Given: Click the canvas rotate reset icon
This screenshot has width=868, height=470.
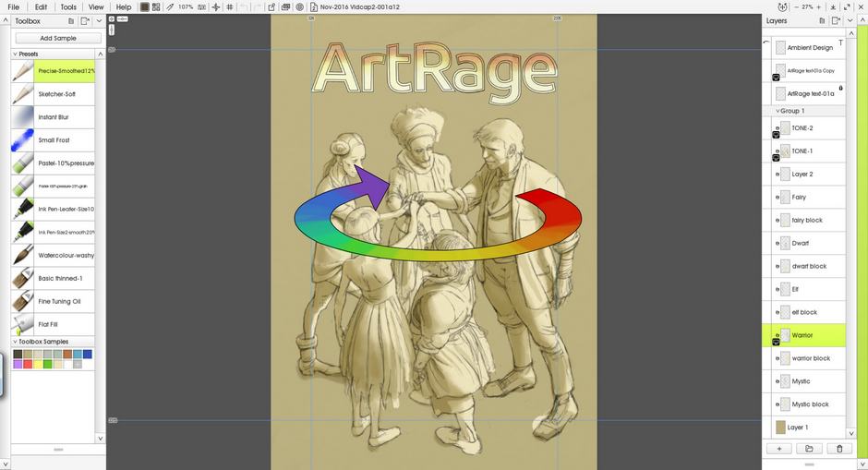Looking at the screenshot, I should pos(782,7).
